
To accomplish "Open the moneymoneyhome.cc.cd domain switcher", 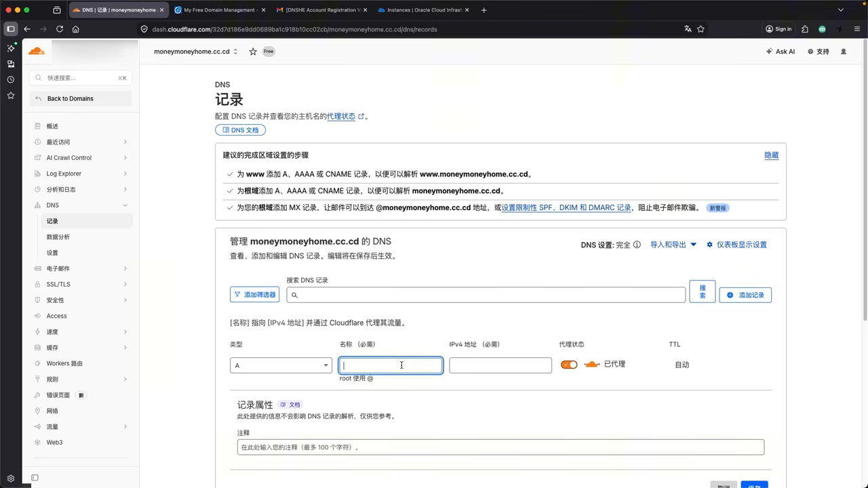I will coord(196,52).
